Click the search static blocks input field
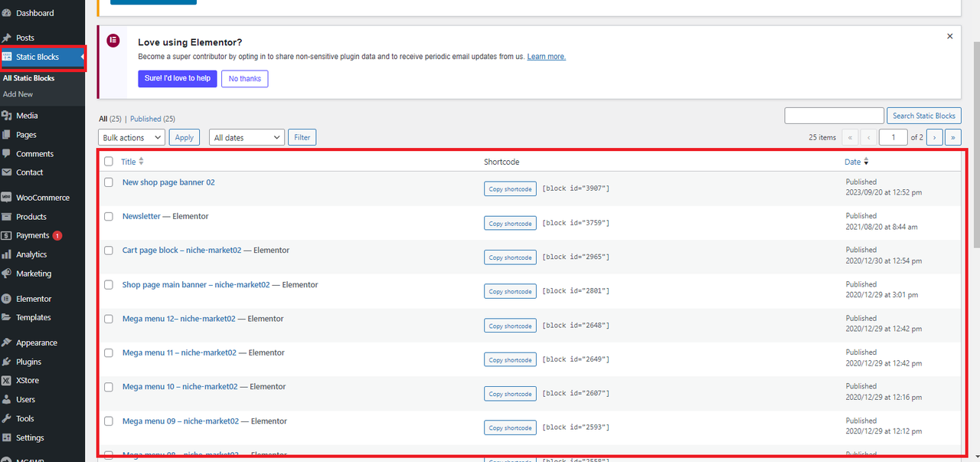 (x=834, y=116)
